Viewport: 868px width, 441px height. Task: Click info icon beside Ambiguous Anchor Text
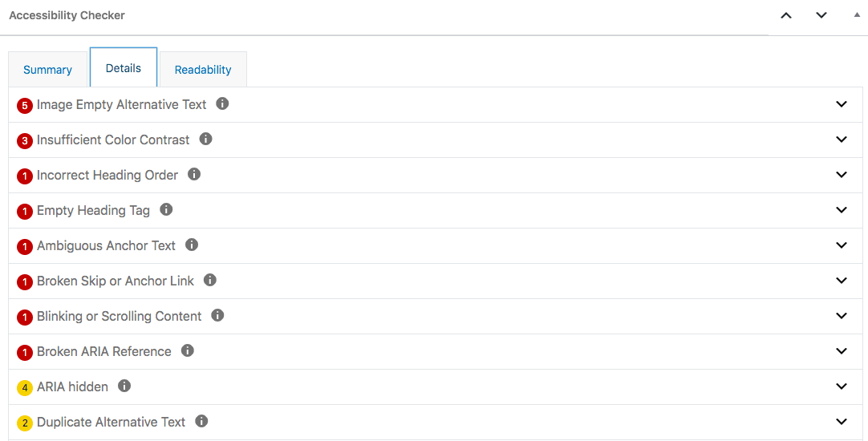(x=192, y=245)
